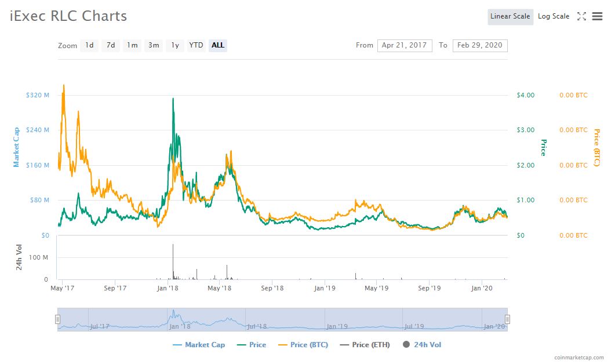Set zoom to 7d
This screenshot has width=615, height=364.
[111, 45]
